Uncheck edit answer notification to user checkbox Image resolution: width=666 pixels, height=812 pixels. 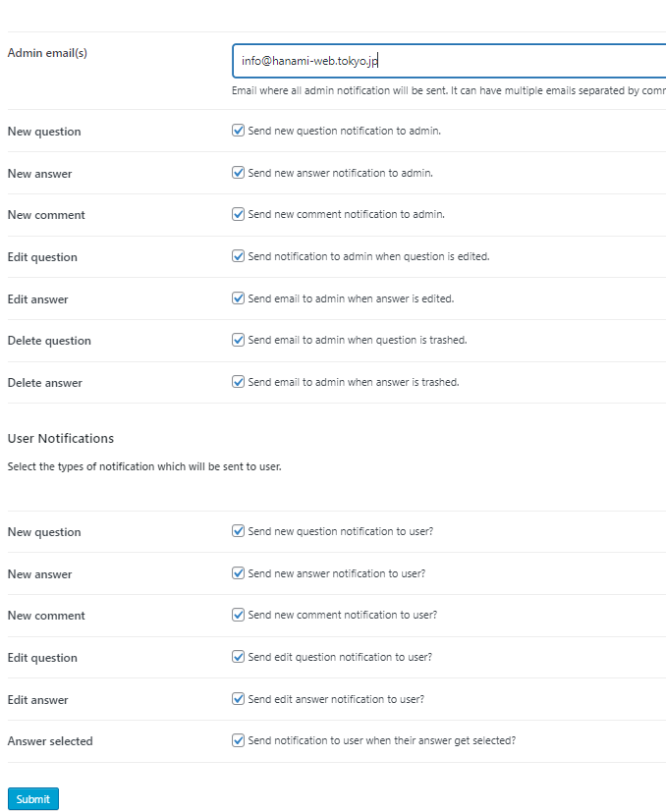tap(239, 699)
